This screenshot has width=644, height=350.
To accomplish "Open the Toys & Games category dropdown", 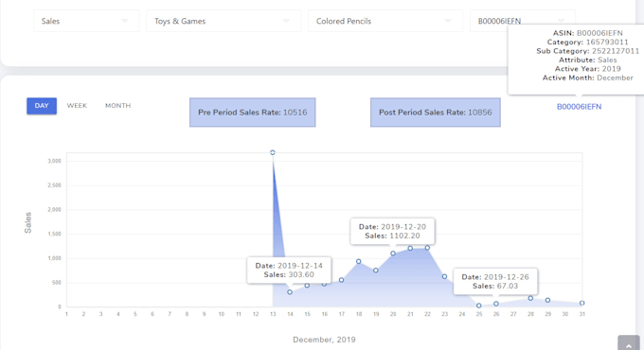I will coord(224,21).
